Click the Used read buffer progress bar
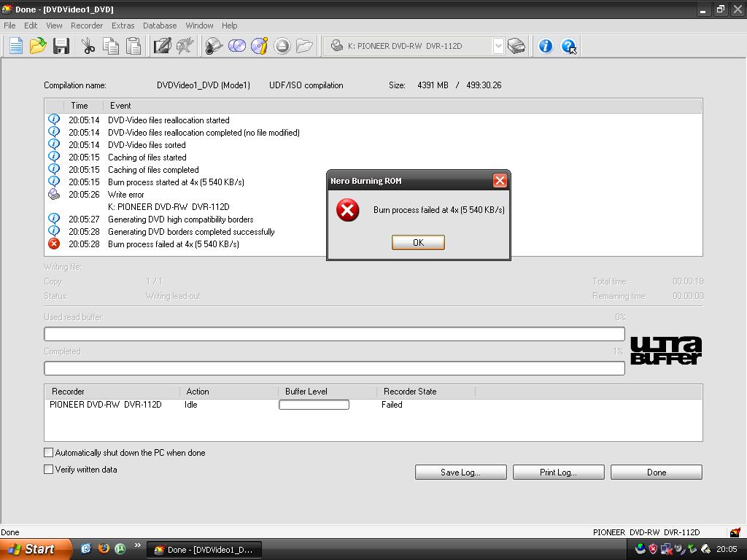 pyautogui.click(x=334, y=334)
